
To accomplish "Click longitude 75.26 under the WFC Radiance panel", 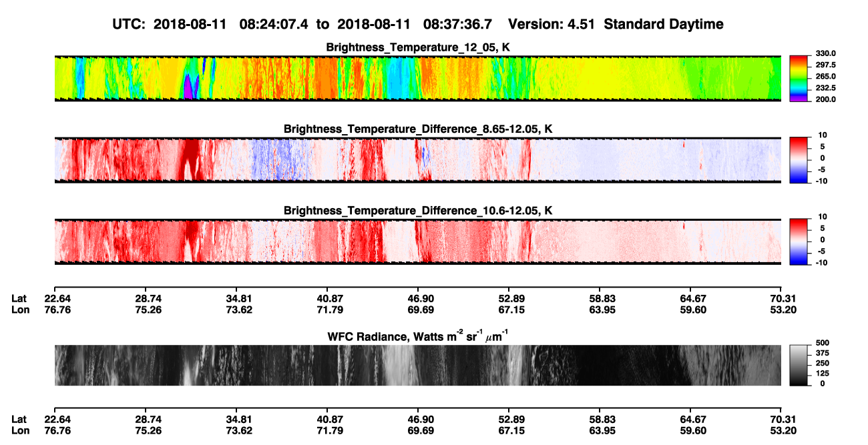I will coord(148,430).
